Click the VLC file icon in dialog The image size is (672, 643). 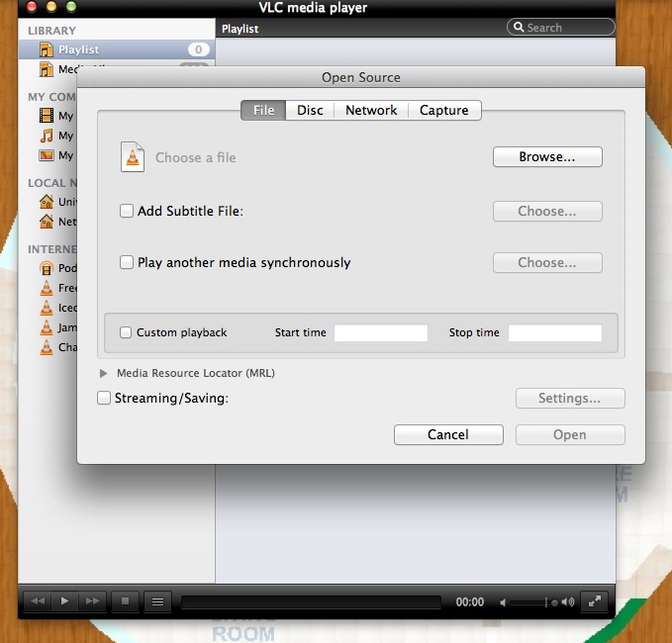[x=133, y=156]
